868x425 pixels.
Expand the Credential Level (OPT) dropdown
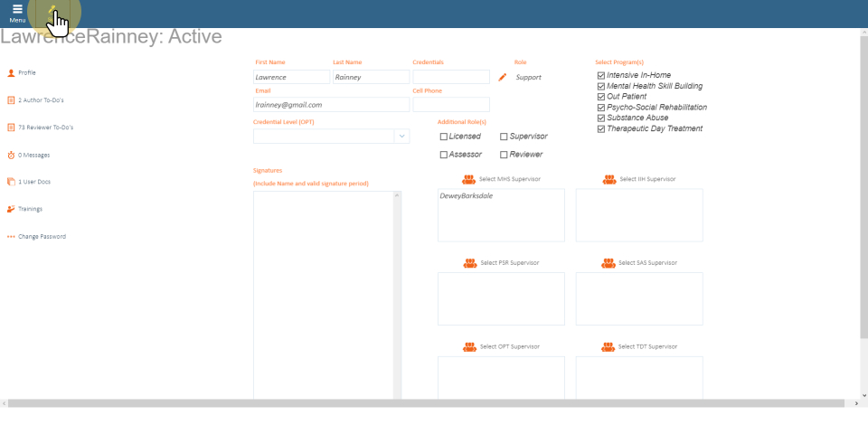click(401, 137)
